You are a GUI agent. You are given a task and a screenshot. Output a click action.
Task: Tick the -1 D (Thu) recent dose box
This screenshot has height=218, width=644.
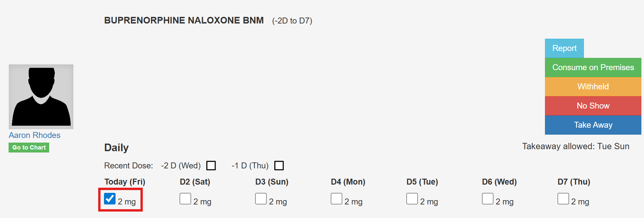(x=279, y=165)
